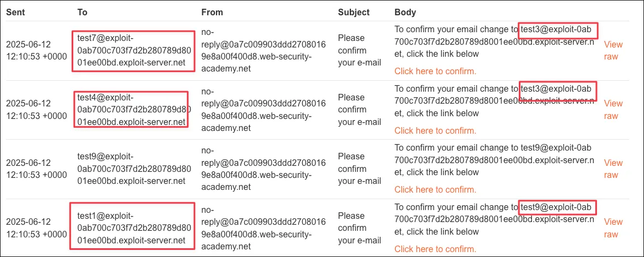
Task: Click the sent timestamp of the test7 email
Action: [x=36, y=50]
